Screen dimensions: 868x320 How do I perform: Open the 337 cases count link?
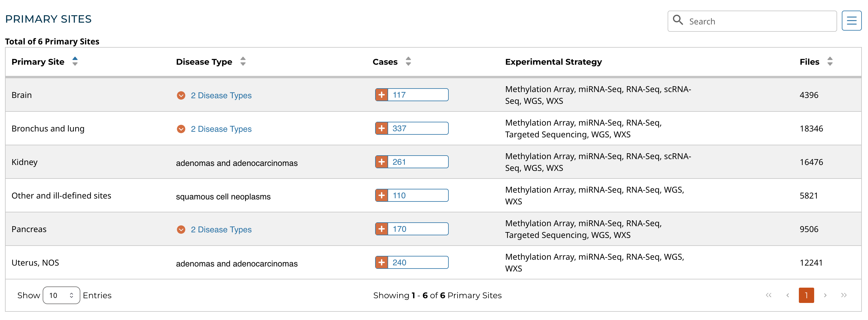(x=399, y=128)
